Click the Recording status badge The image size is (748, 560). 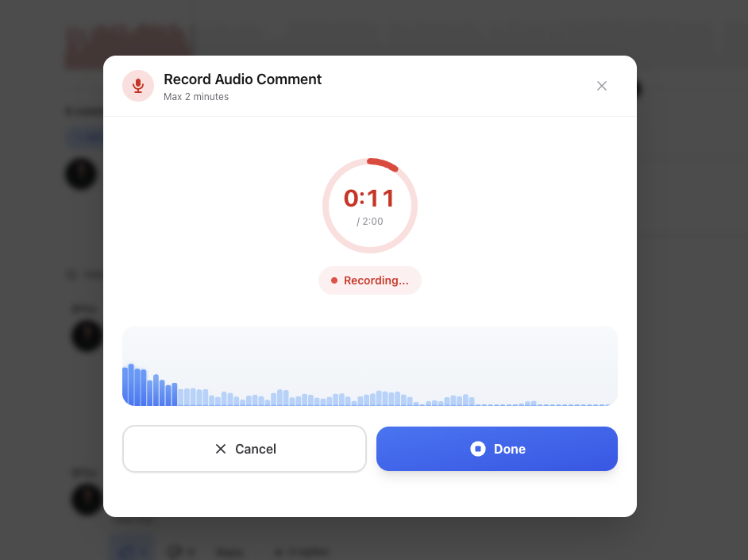370,280
